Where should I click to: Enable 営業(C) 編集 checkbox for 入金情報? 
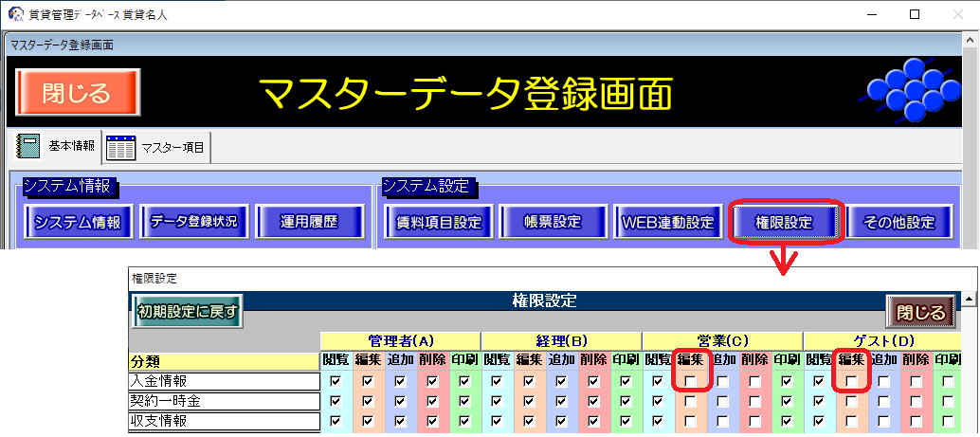point(690,381)
